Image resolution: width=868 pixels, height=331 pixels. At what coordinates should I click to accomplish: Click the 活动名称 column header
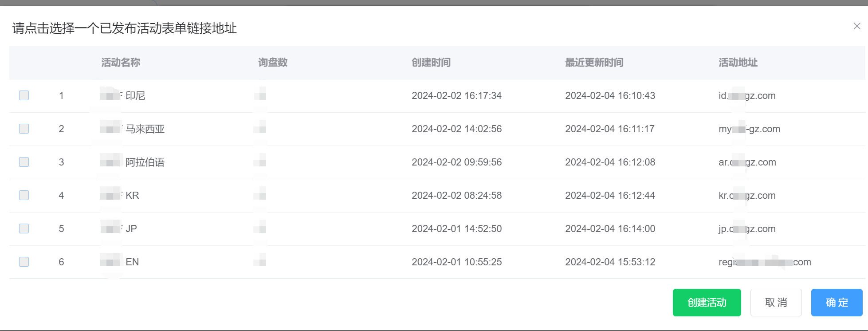click(x=121, y=63)
